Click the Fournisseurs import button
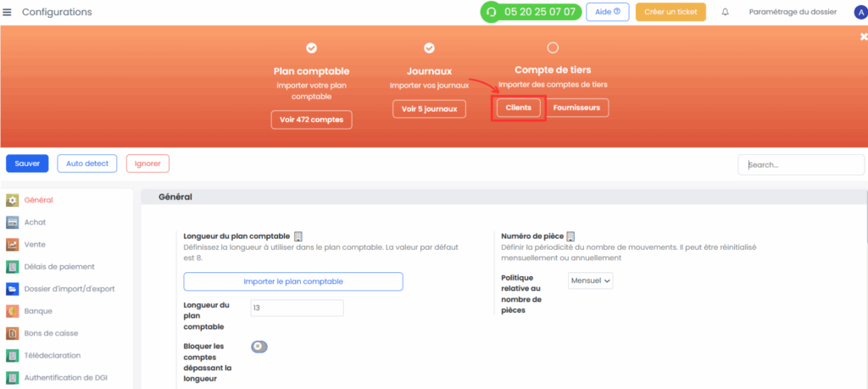868x389 pixels. 576,108
